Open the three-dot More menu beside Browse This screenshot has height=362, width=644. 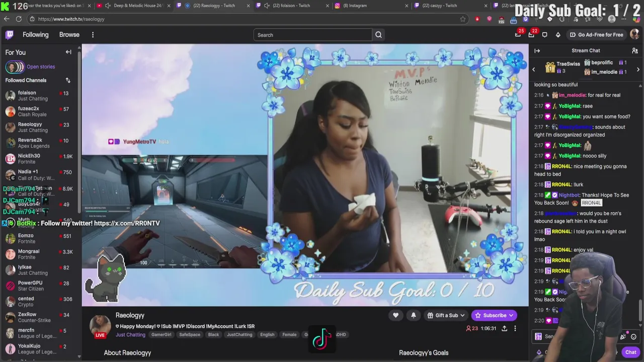pos(93,35)
